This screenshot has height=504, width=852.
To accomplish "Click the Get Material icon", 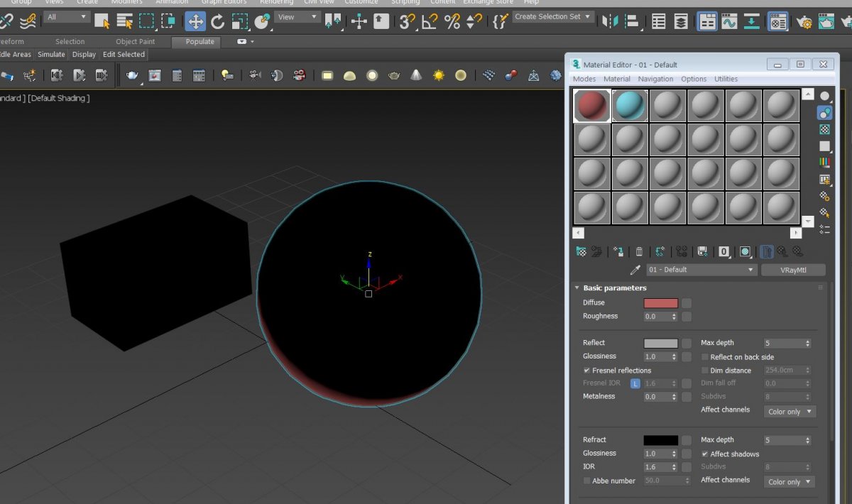I will 581,251.
